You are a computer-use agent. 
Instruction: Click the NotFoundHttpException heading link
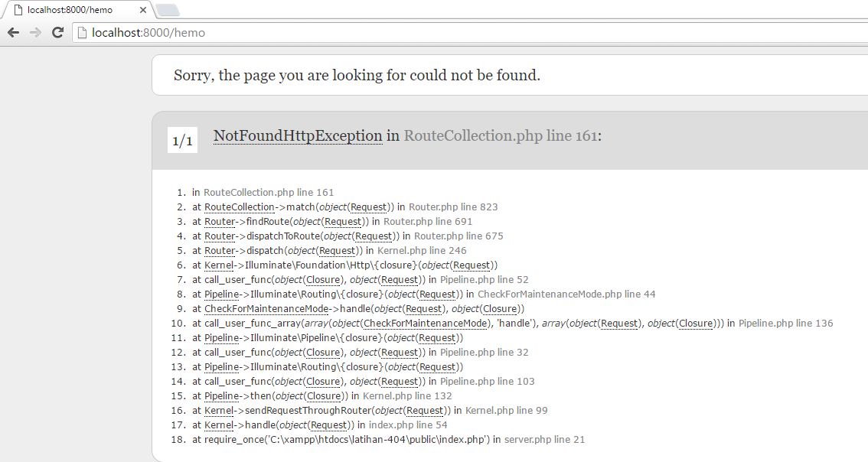point(297,135)
